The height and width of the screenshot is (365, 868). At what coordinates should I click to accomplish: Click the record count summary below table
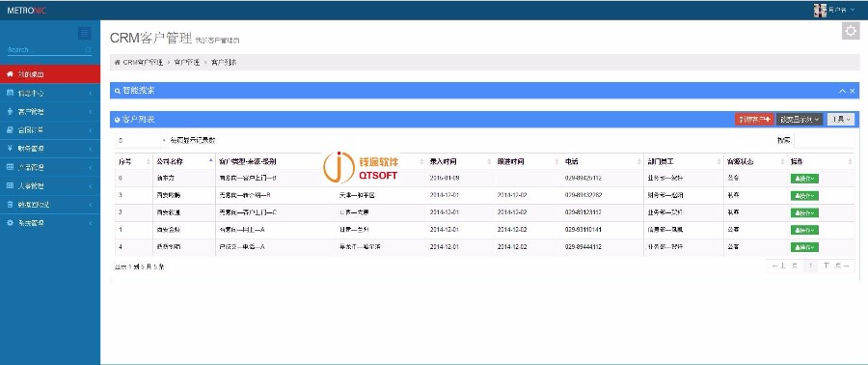pyautogui.click(x=140, y=267)
